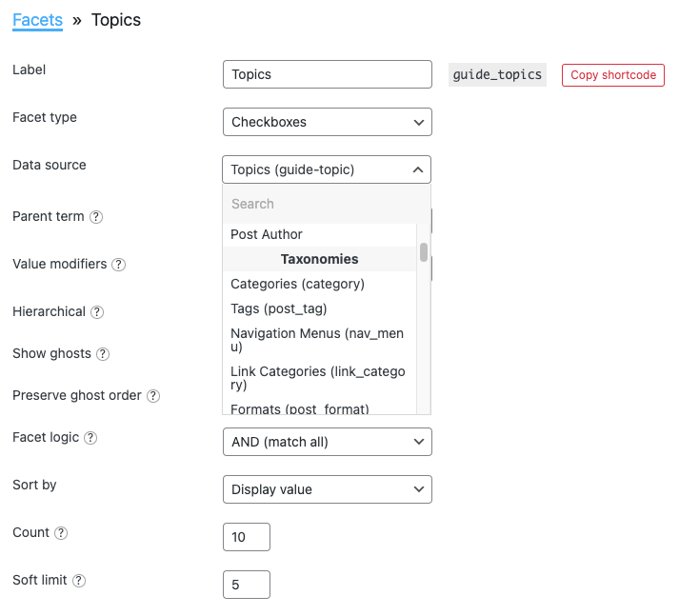
Task: Open Soft limit help icon
Action: coord(79,581)
